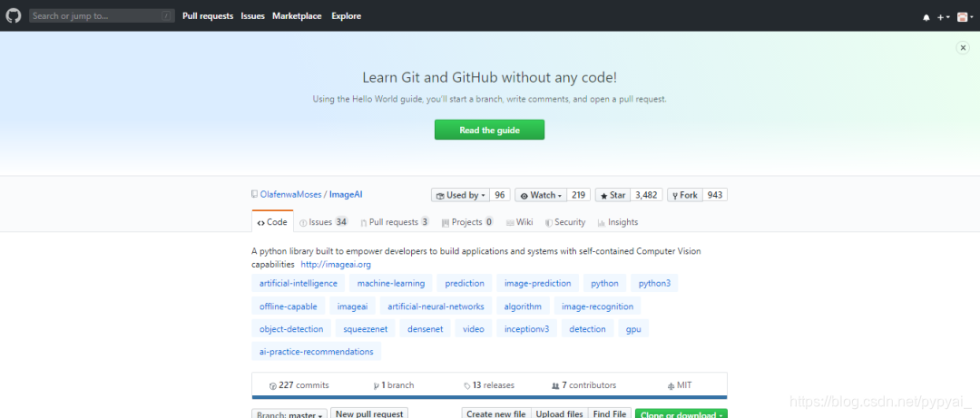Viewport: 980px width, 418px height.
Task: Click the squeezenet topic tag
Action: (366, 328)
